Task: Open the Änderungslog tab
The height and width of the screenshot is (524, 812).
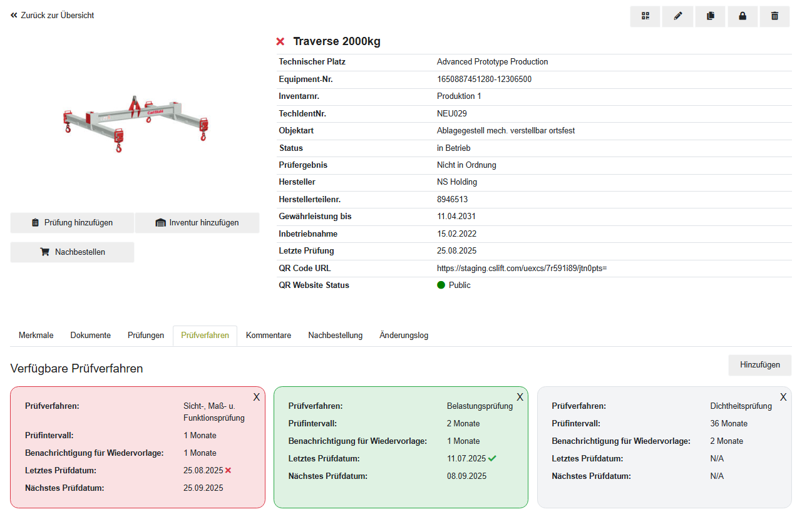Action: pyautogui.click(x=404, y=336)
